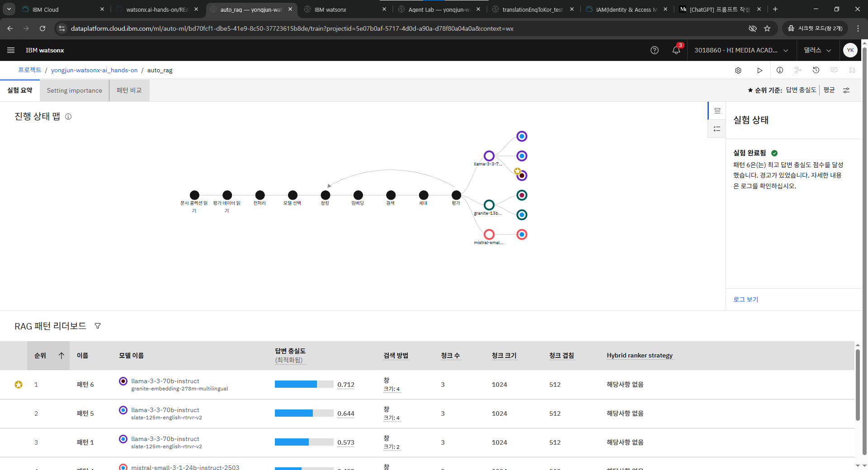This screenshot has height=470, width=868.
Task: Expand the 댈러스 region dropdown
Action: click(817, 50)
